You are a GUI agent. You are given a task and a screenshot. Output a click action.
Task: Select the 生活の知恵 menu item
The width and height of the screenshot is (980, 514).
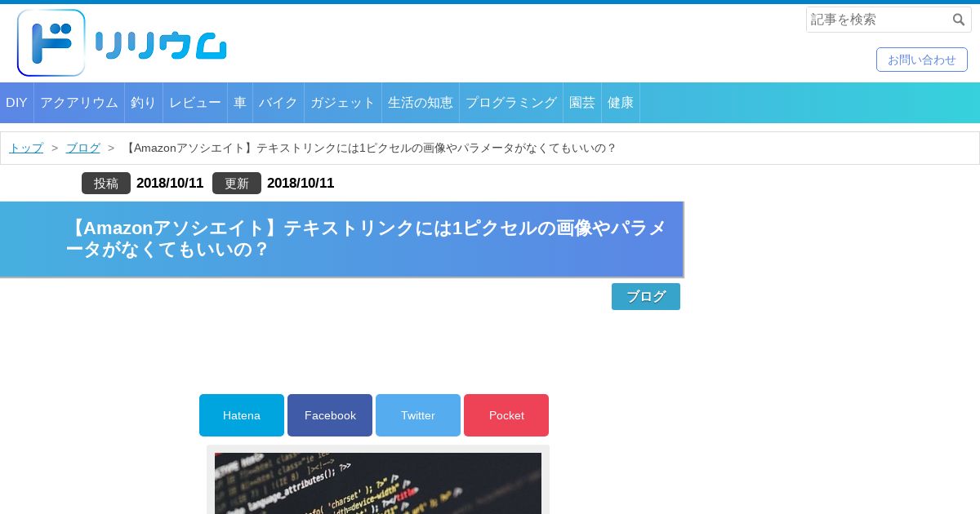[x=421, y=103]
